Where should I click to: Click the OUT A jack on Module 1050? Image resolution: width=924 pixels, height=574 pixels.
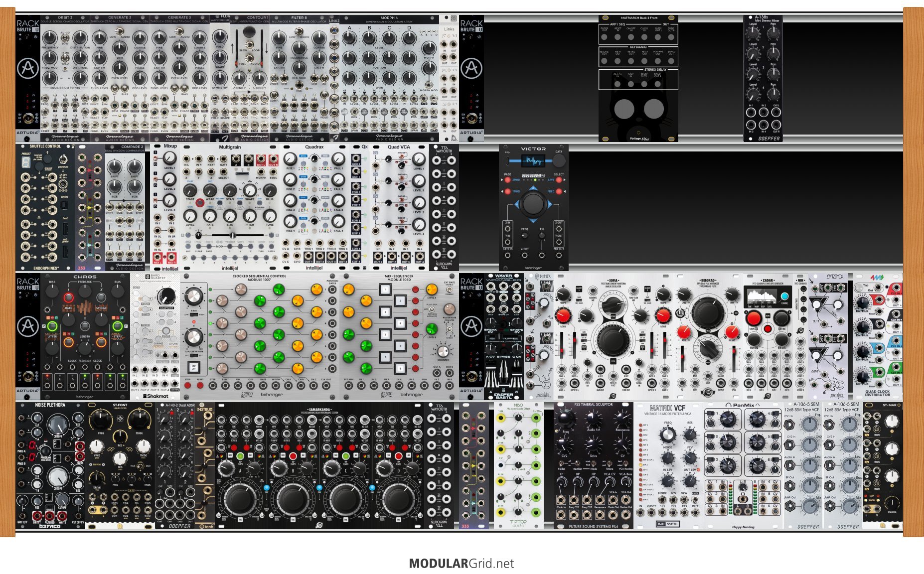pyautogui.click(x=437, y=373)
